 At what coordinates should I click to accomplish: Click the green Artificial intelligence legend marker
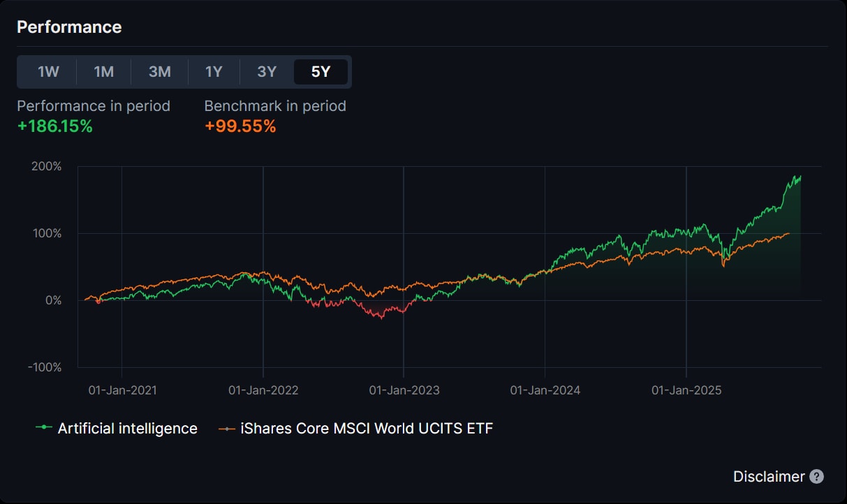[x=45, y=428]
